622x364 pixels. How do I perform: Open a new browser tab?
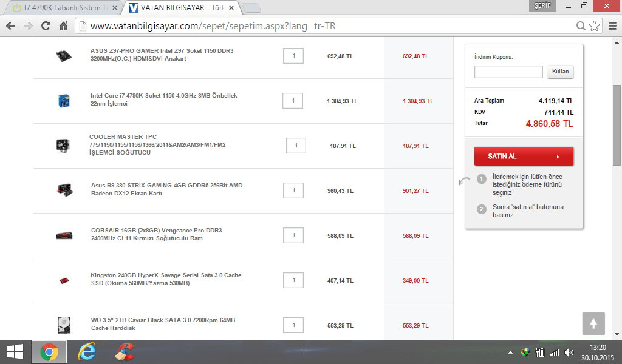click(251, 7)
